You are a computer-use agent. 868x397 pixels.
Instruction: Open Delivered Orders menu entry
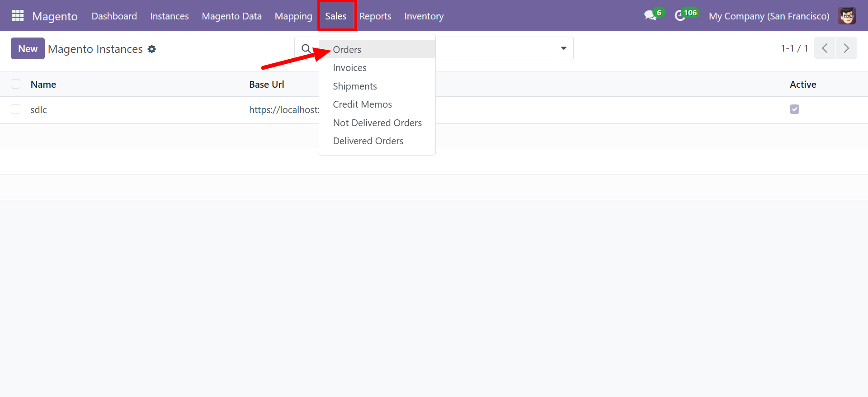click(x=377, y=141)
